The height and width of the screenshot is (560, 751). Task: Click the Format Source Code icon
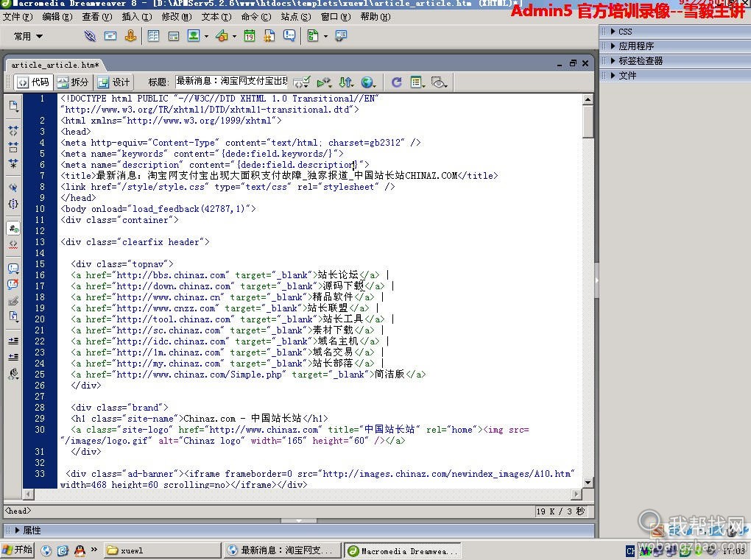[x=13, y=374]
